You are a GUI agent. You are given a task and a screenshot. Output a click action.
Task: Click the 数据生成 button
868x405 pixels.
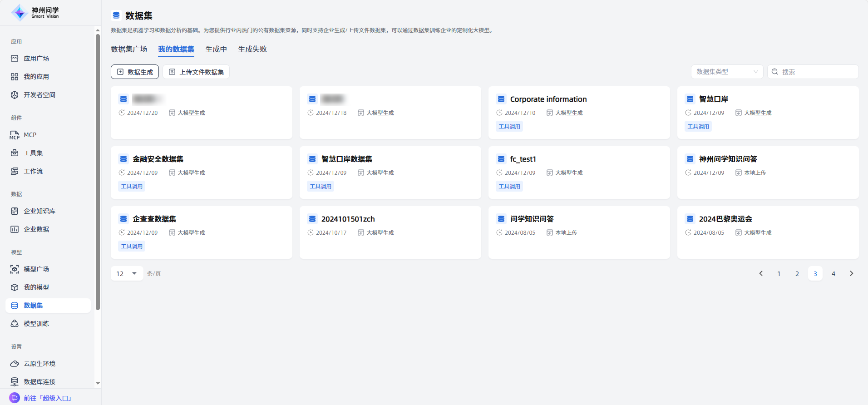135,72
